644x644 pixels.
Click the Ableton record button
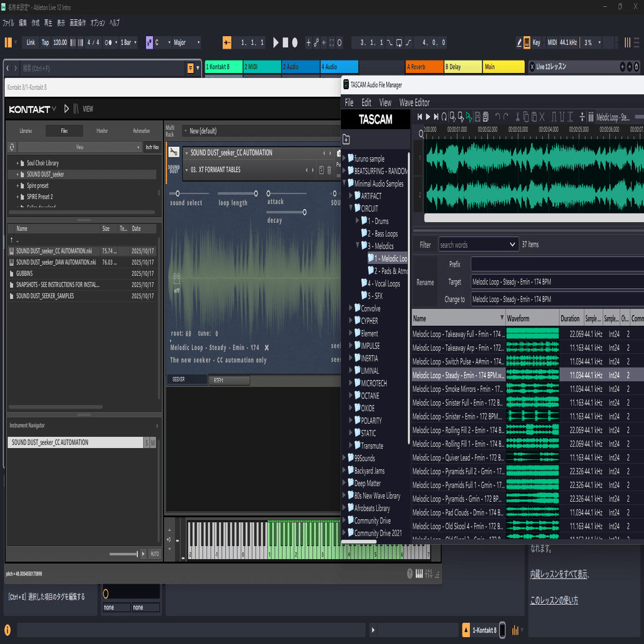pyautogui.click(x=295, y=42)
